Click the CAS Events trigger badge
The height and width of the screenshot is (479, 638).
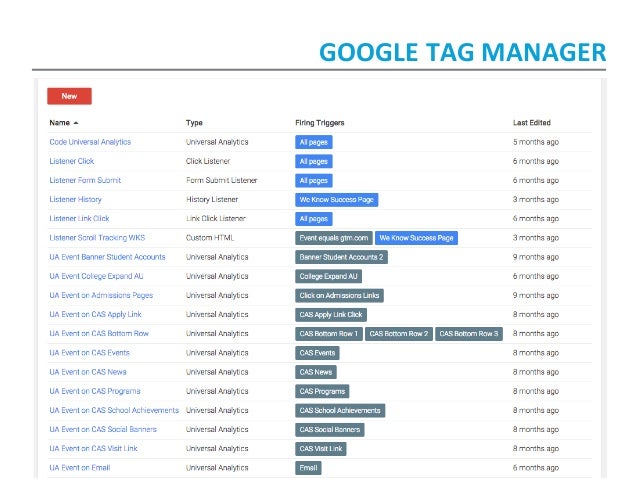click(x=317, y=353)
